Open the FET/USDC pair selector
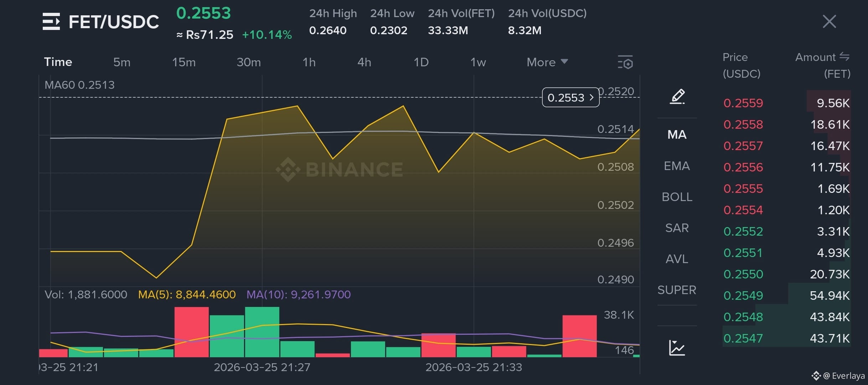This screenshot has height=385, width=868. coord(114,22)
